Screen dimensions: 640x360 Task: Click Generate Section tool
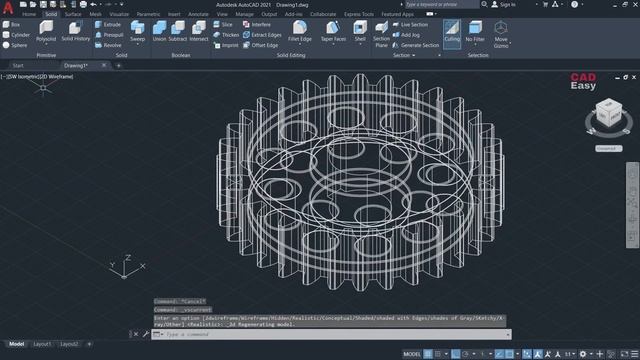click(416, 45)
